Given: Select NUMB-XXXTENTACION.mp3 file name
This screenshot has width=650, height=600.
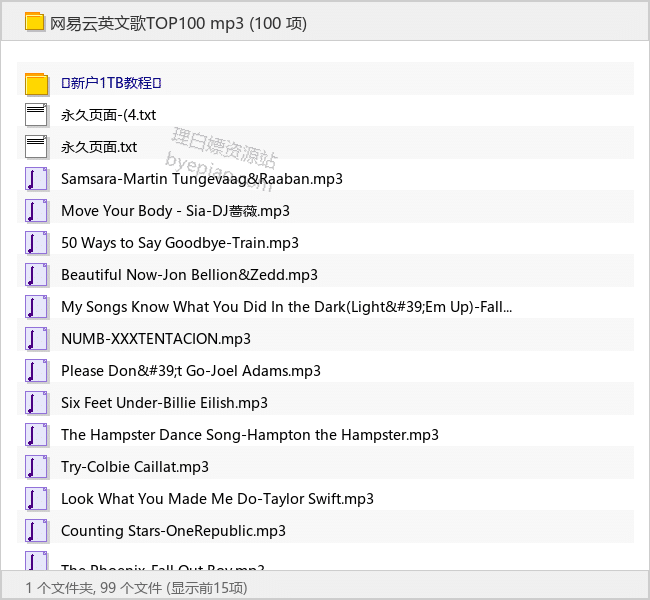Looking at the screenshot, I should click(x=156, y=339).
